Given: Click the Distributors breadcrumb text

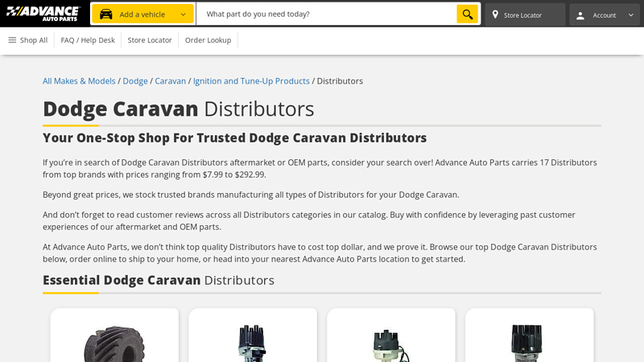Looking at the screenshot, I should 340,81.
